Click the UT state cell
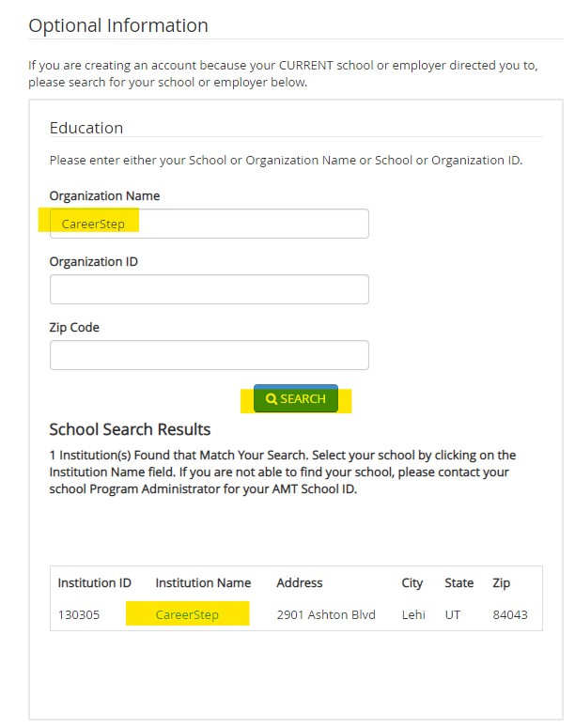The image size is (575, 728). (453, 614)
